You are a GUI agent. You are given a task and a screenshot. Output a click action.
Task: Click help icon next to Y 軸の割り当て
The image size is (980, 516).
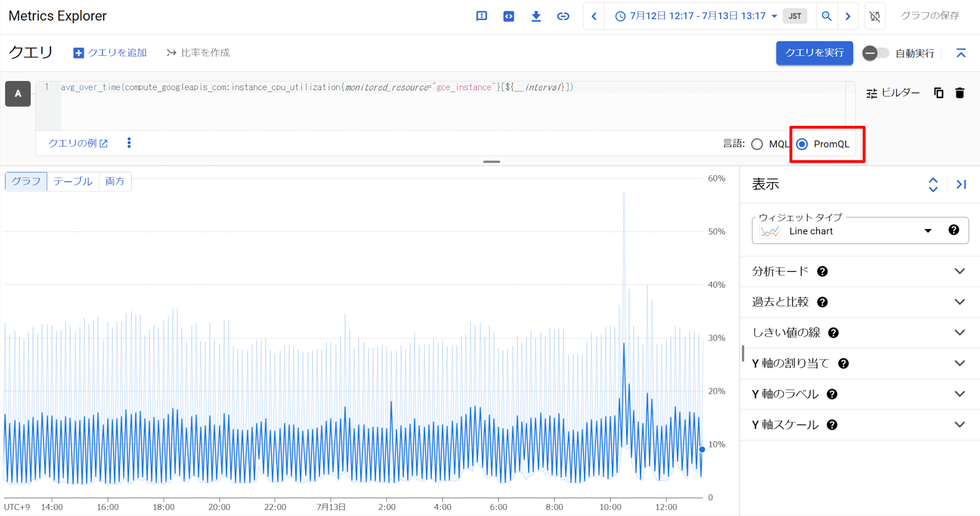pyautogui.click(x=843, y=364)
